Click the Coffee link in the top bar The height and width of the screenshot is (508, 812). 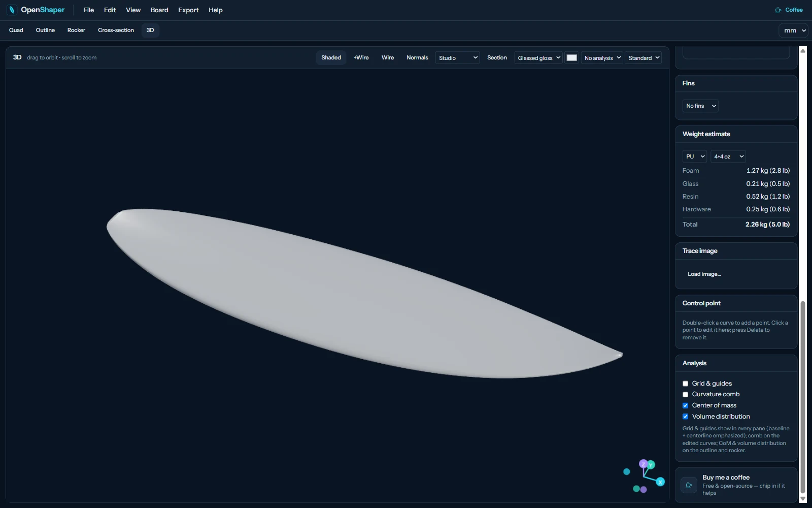[x=789, y=10]
